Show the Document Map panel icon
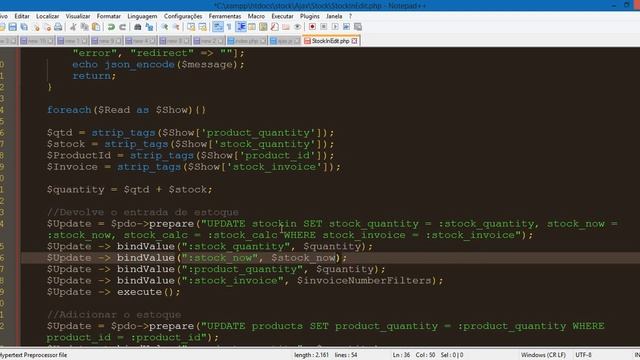This screenshot has height=360, width=640. tap(263, 27)
